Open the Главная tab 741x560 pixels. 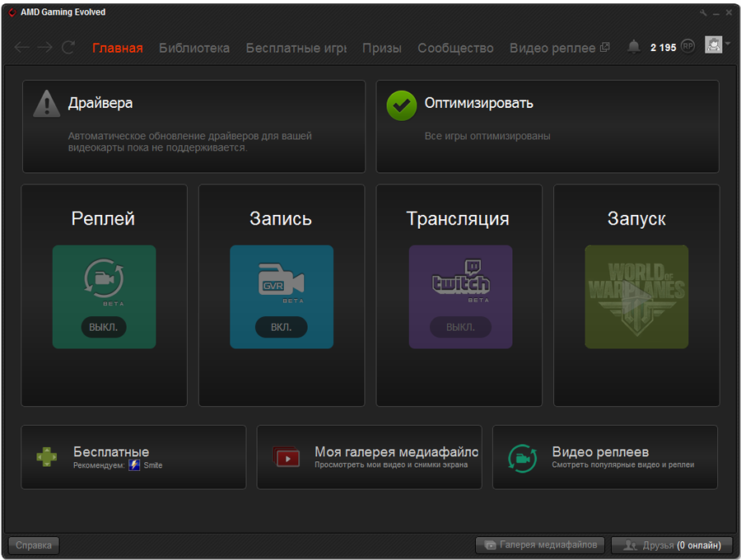pyautogui.click(x=117, y=48)
